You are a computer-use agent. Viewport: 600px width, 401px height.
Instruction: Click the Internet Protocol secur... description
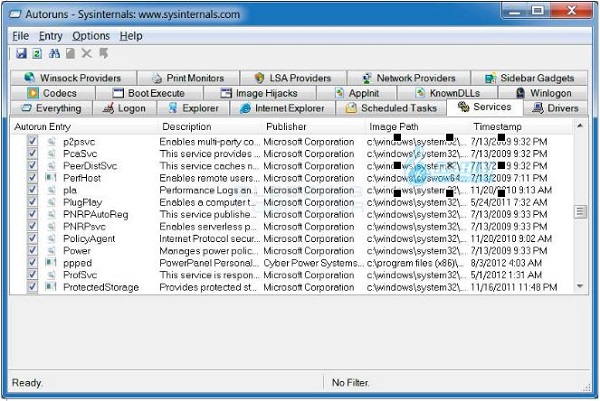point(210,238)
